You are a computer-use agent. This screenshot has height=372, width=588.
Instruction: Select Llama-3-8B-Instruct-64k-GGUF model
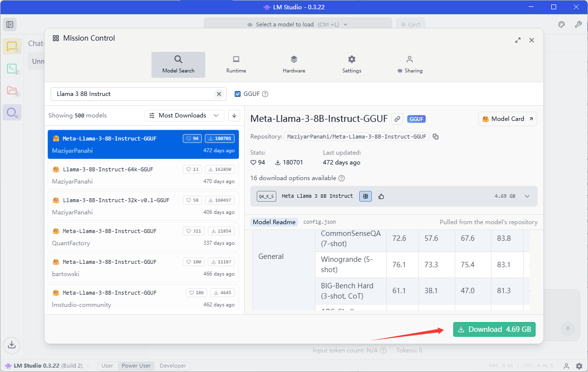(143, 175)
